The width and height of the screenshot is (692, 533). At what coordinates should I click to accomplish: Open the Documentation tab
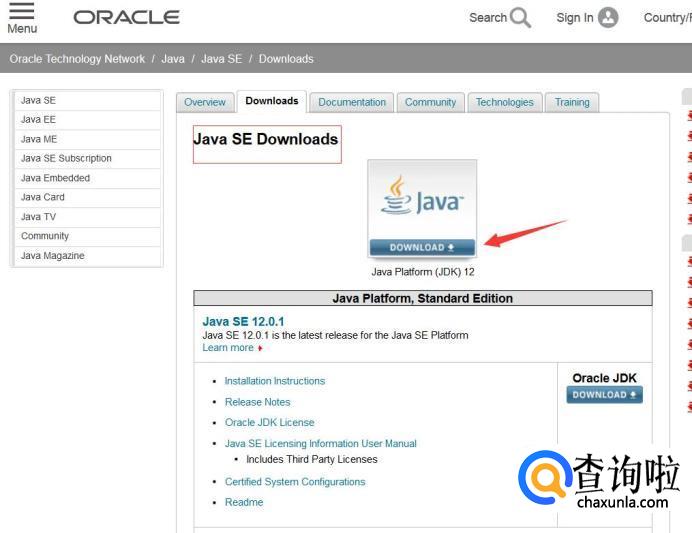[x=352, y=102]
